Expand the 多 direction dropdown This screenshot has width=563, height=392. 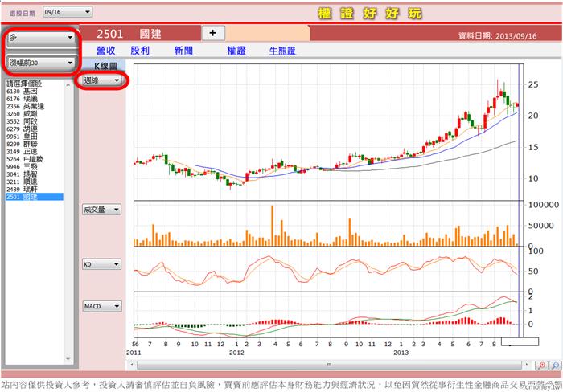click(42, 39)
